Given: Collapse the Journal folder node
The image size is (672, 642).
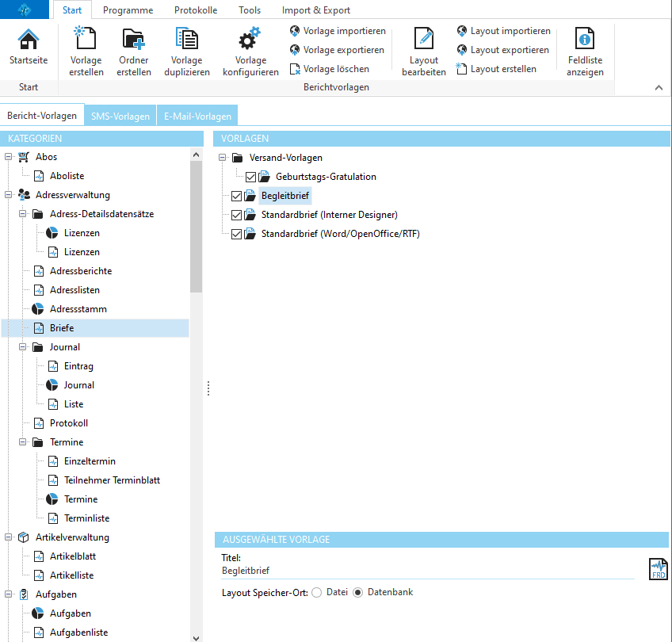Looking at the screenshot, I should pos(23,347).
